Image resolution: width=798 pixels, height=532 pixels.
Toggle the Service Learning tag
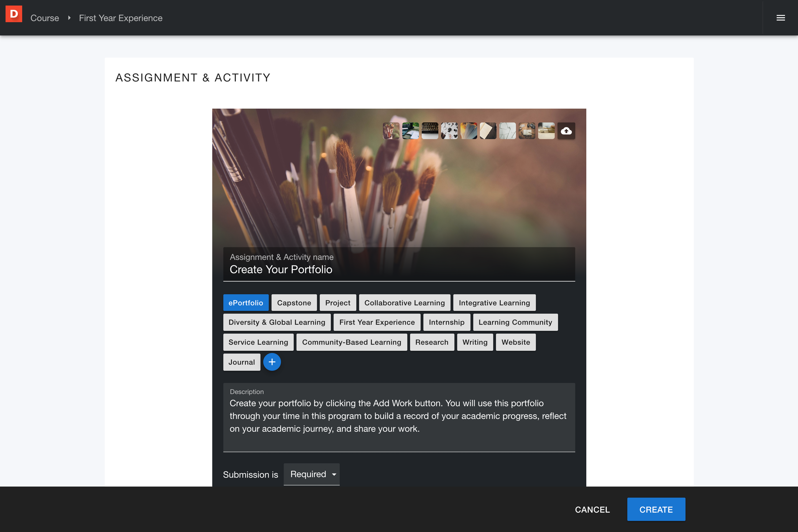coord(258,342)
